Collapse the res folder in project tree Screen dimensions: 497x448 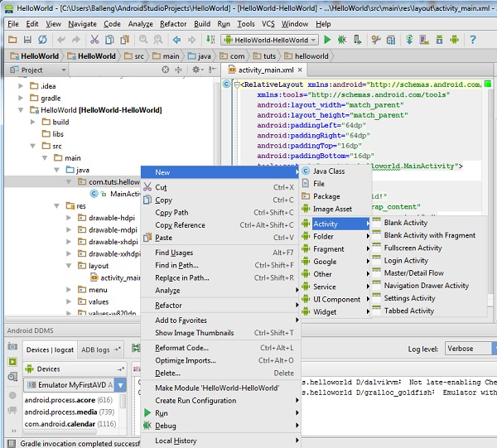57,206
